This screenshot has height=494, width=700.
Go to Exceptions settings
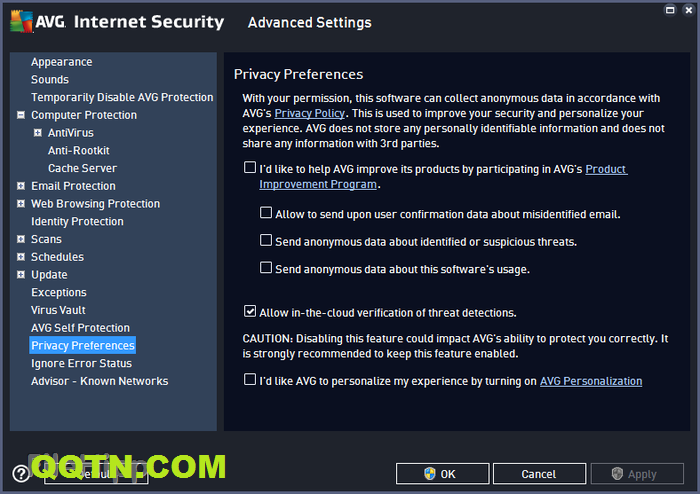point(59,292)
